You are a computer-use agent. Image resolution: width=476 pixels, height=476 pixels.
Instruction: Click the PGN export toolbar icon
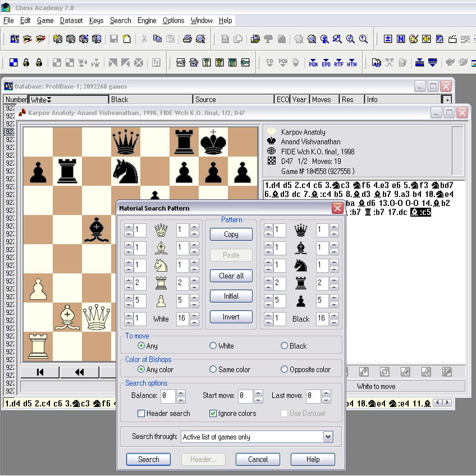[x=313, y=62]
